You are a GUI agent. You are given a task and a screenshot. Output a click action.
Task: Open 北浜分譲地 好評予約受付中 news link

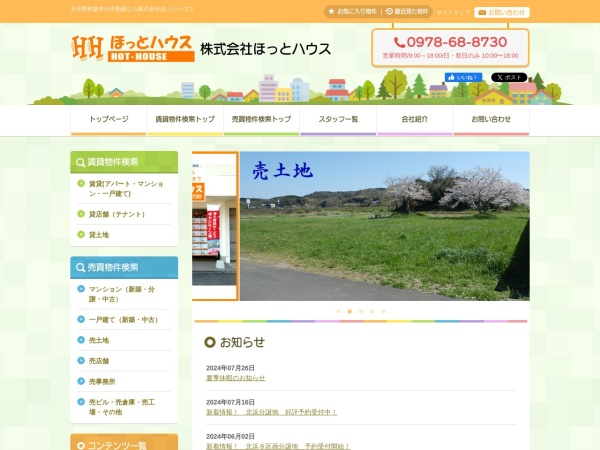pos(272,412)
